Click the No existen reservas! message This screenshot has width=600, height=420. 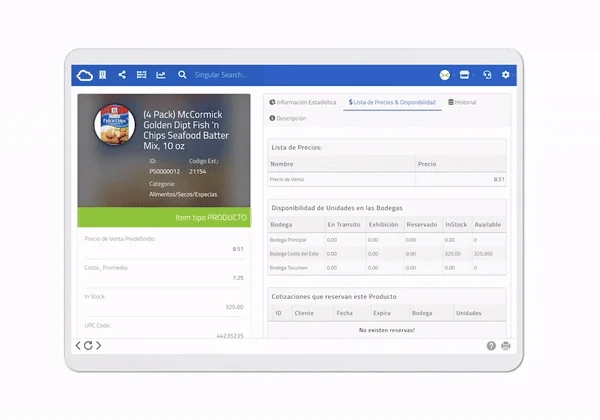(387, 330)
